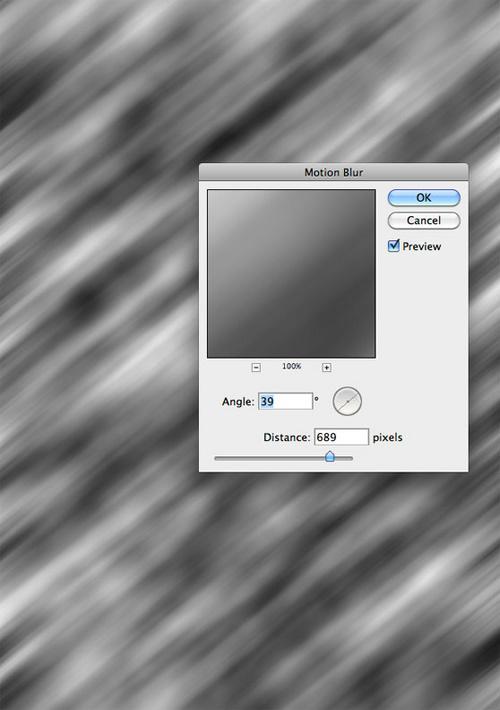Click the Angle label text
Viewport: 500px width, 710px height.
pyautogui.click(x=238, y=402)
